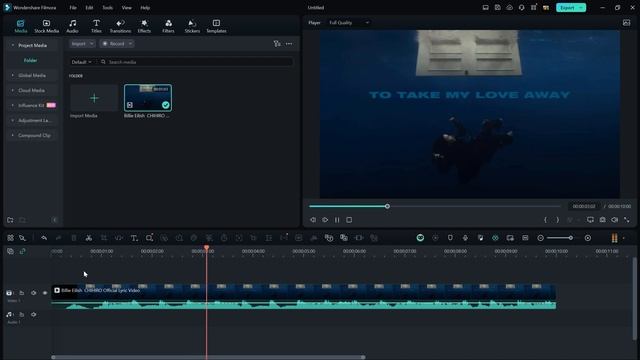The width and height of the screenshot is (640, 360).
Task: Open the Record dropdown
Action: click(x=117, y=44)
